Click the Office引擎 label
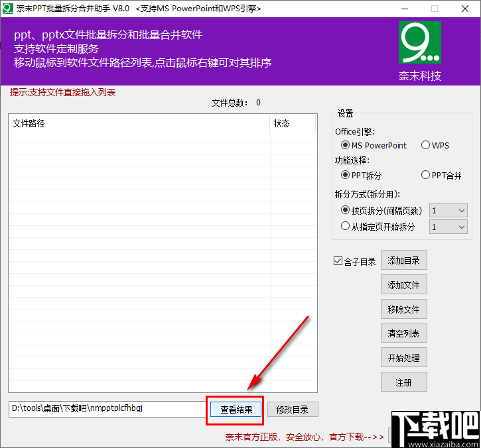 pos(355,132)
